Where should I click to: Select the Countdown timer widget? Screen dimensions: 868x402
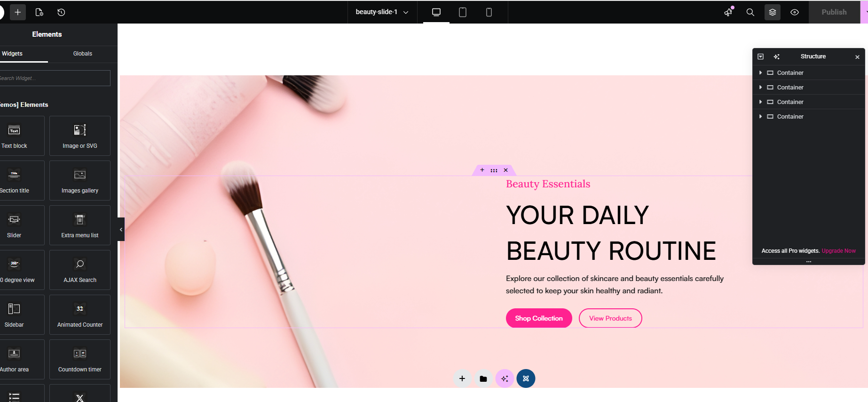80,360
